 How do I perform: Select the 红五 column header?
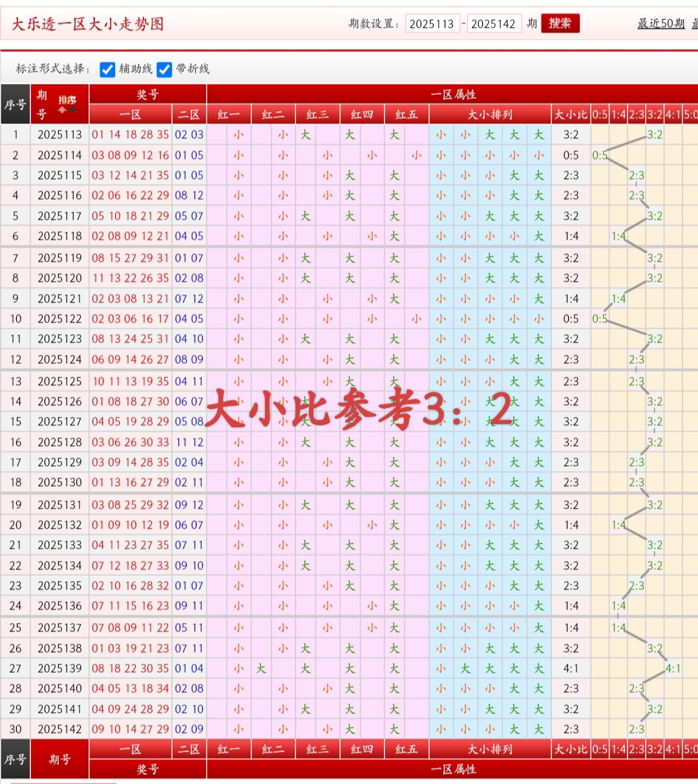click(x=405, y=114)
